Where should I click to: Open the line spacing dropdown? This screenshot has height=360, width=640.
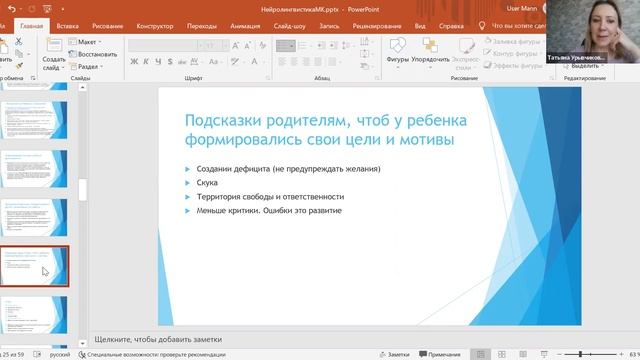347,45
